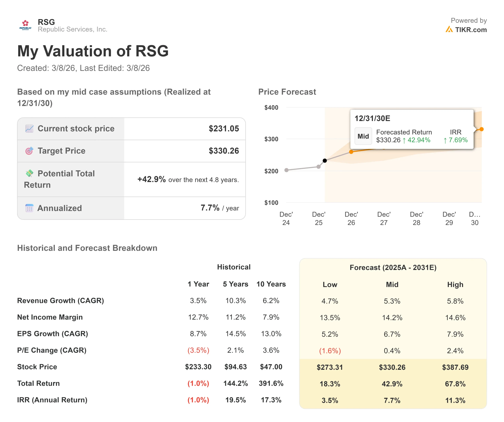The height and width of the screenshot is (422, 504).
Task: Select the Mid forecast column header
Action: 392,284
